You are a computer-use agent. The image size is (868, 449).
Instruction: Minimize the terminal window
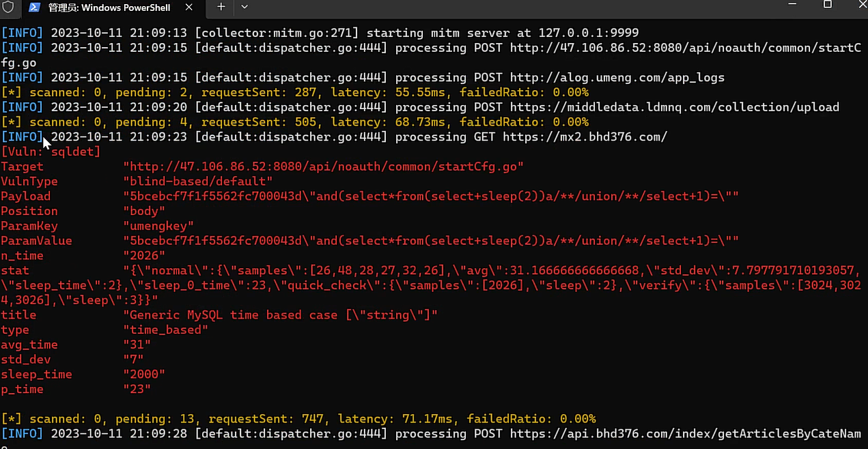coord(792,4)
